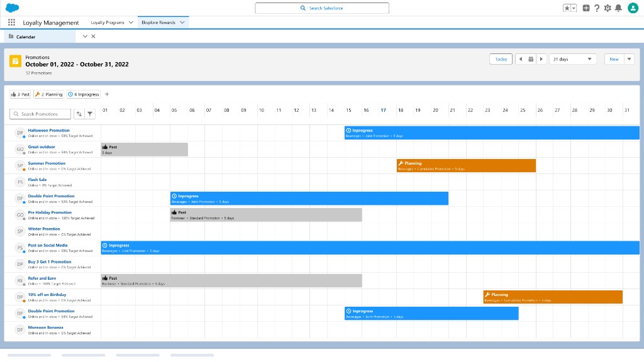Open the 10% off on Birthday link
The width and height of the screenshot is (644, 362).
[47, 295]
